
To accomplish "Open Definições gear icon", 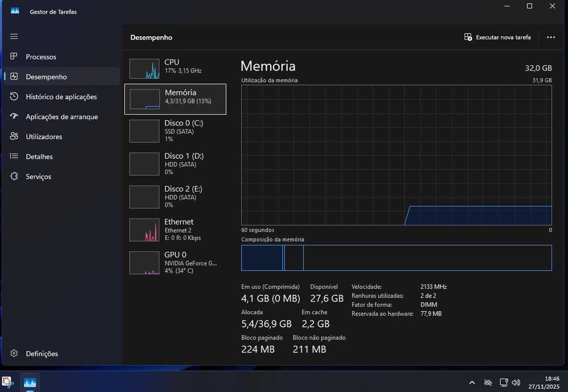I will coord(14,353).
